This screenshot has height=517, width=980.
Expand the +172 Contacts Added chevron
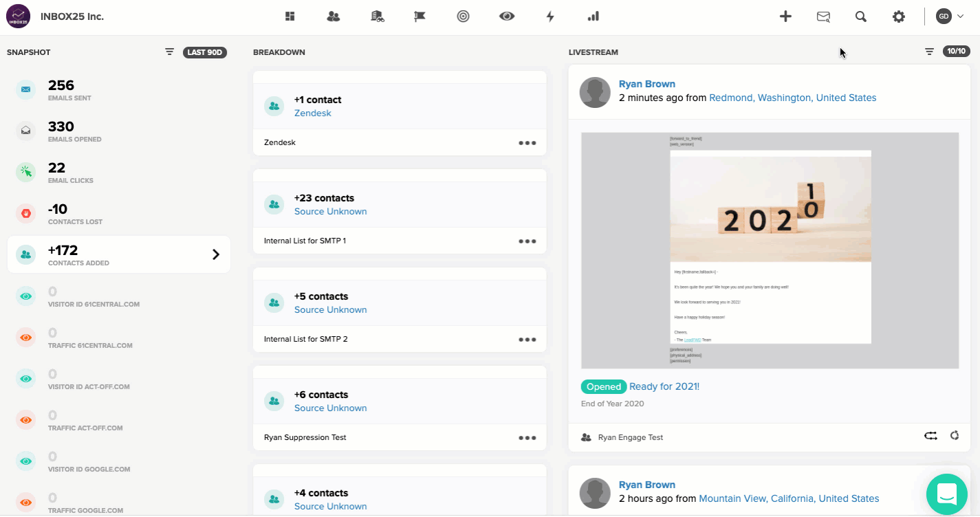pyautogui.click(x=215, y=254)
